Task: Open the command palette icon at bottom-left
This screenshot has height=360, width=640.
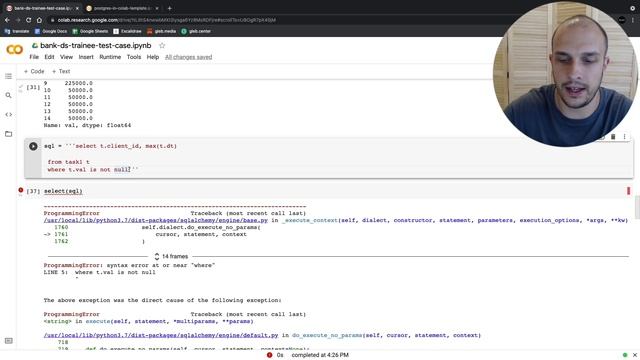Action: (9, 341)
